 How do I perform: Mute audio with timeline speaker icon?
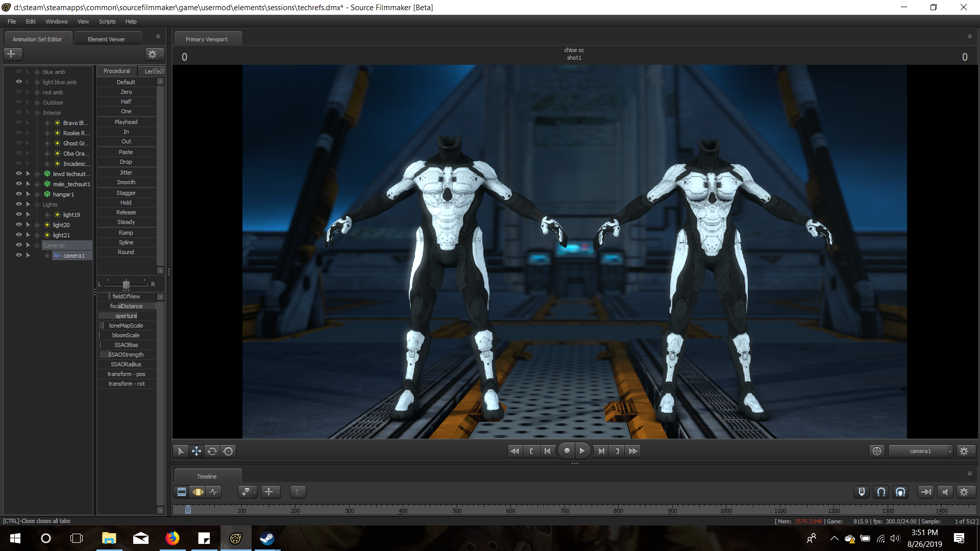coord(945,492)
